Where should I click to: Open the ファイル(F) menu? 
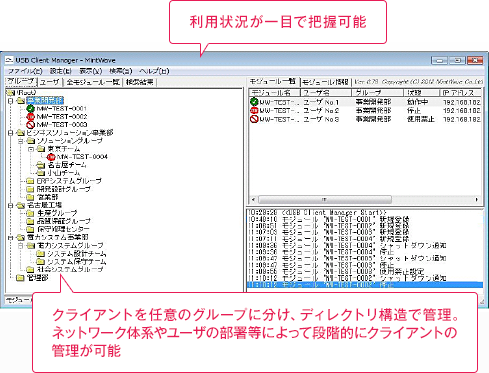coord(25,71)
